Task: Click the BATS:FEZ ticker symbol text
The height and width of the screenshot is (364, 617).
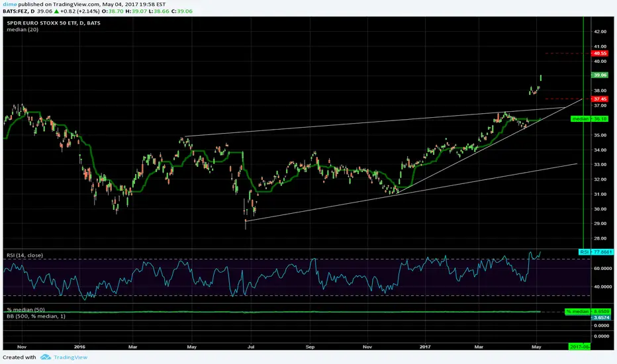Action: [x=15, y=11]
